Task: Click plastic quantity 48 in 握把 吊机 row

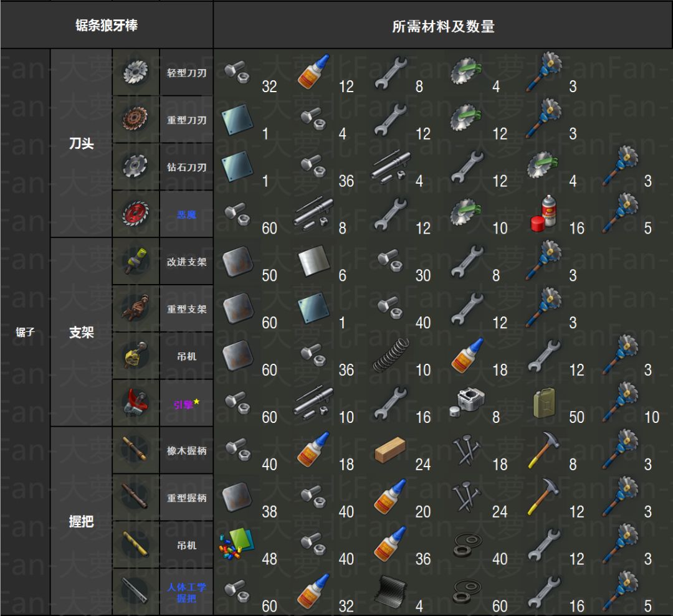Action: (x=270, y=559)
